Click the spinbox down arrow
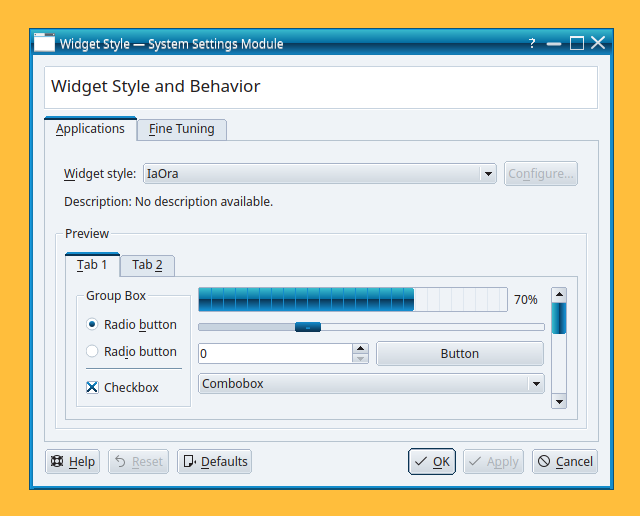This screenshot has height=516, width=640. tap(360, 358)
